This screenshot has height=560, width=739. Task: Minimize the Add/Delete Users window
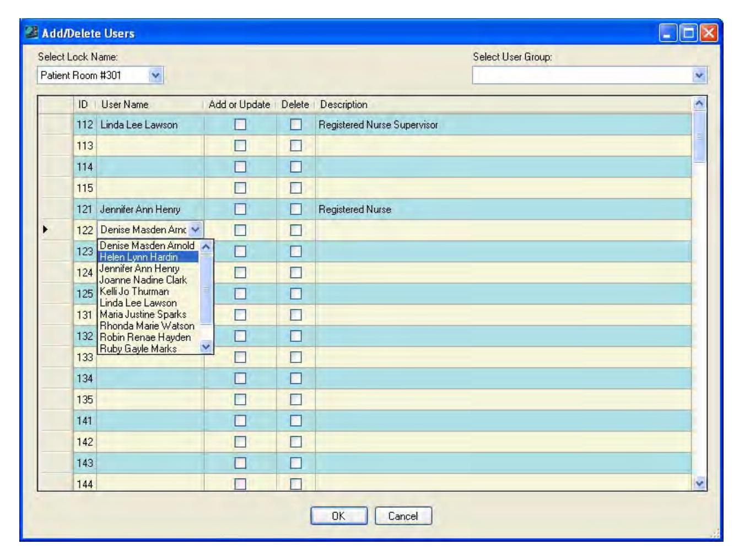pyautogui.click(x=668, y=33)
